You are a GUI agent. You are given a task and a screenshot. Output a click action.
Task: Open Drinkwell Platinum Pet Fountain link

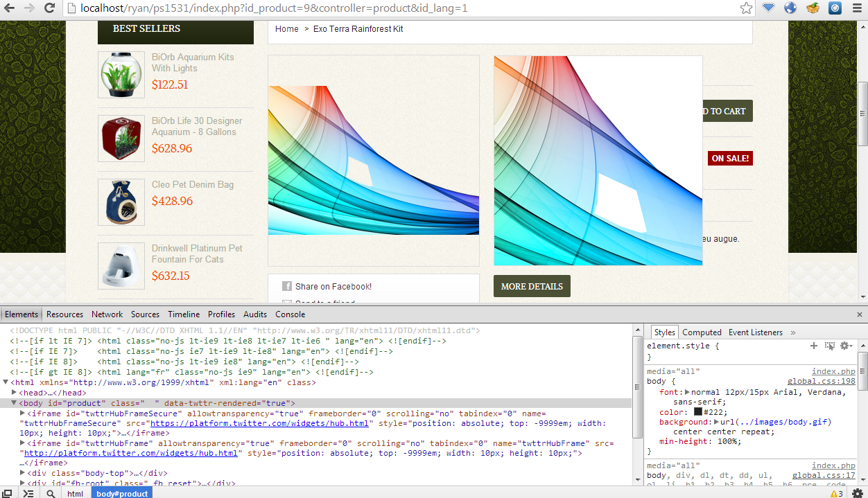click(x=197, y=254)
